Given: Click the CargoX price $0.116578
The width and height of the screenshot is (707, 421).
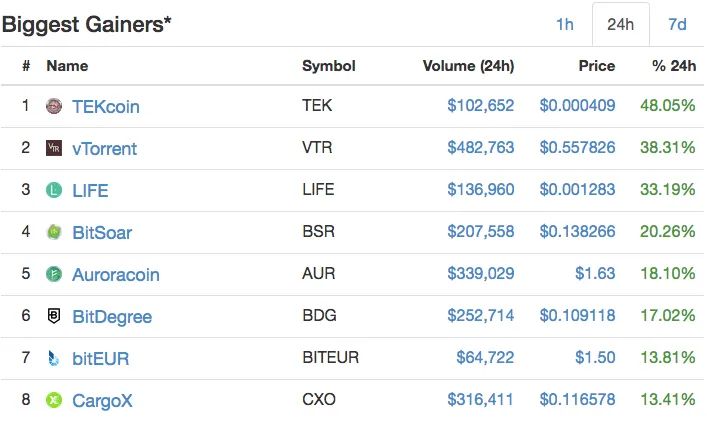Looking at the screenshot, I should 578,399.
